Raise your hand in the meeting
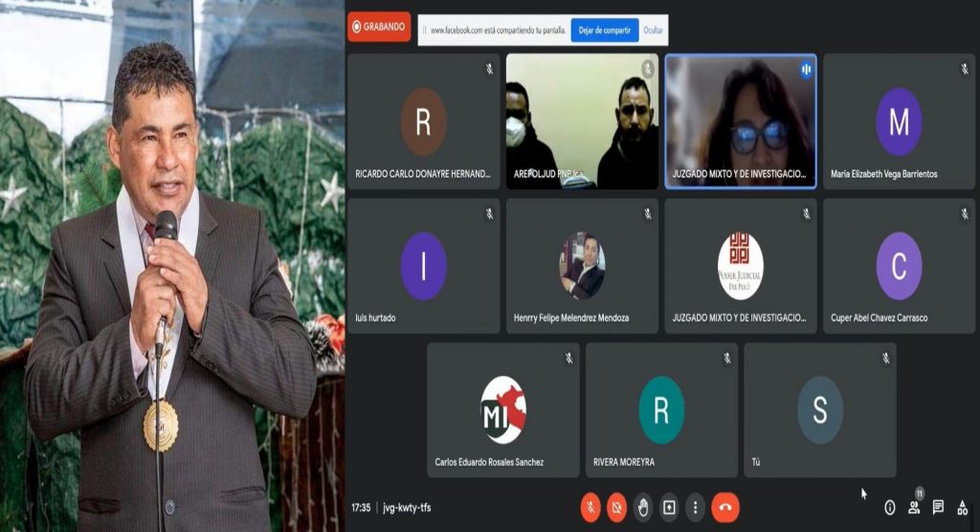 642,508
